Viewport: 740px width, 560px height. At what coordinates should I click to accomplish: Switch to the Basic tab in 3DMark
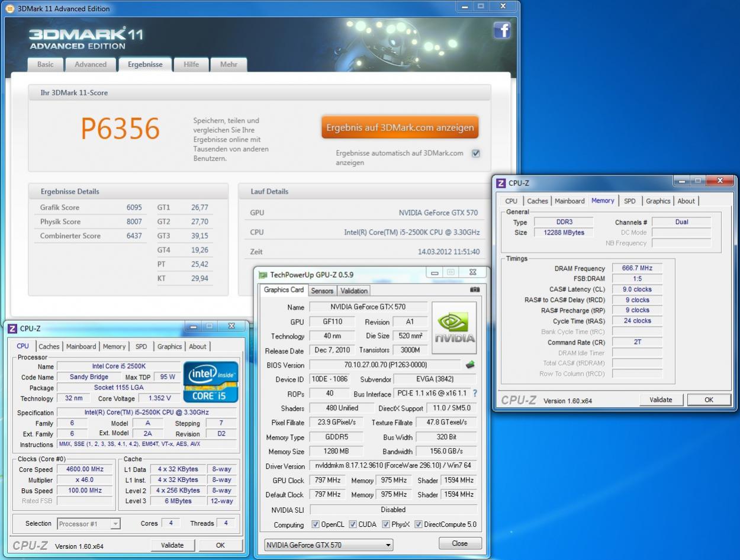click(46, 65)
